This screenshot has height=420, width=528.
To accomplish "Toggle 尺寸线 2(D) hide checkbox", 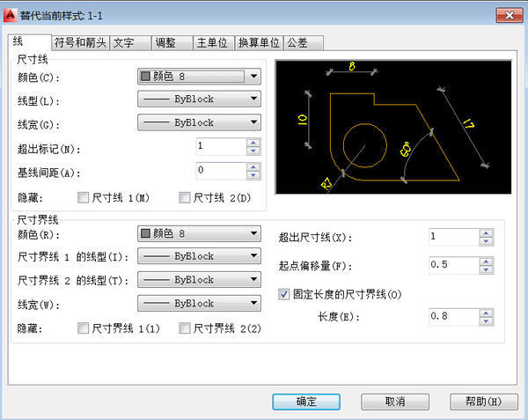I will coord(184,198).
